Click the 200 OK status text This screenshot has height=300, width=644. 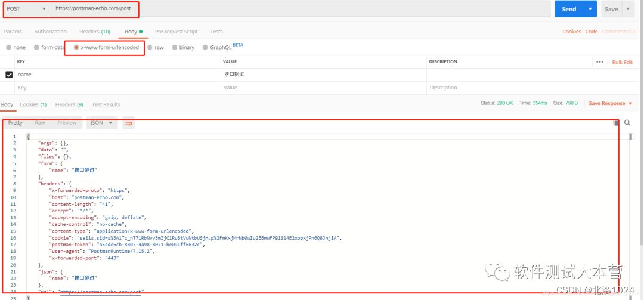(x=505, y=103)
